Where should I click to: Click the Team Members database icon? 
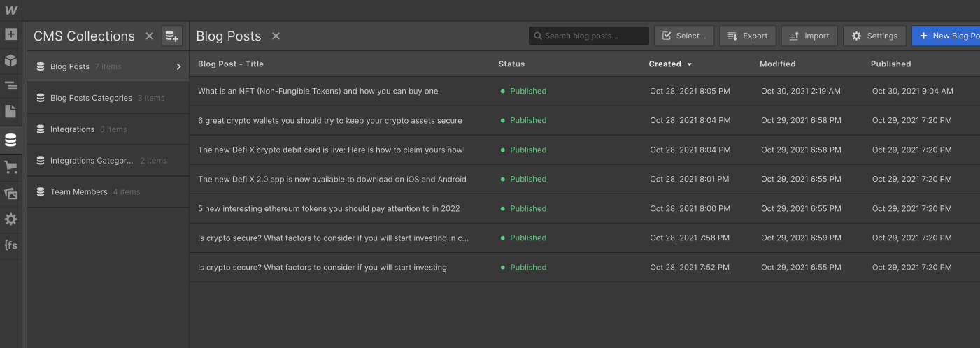coord(41,191)
